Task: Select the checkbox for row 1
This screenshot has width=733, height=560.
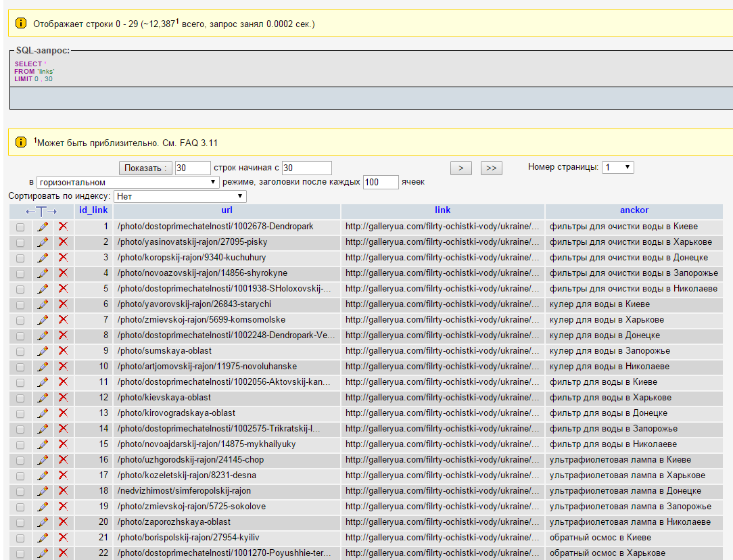Action: (x=20, y=227)
